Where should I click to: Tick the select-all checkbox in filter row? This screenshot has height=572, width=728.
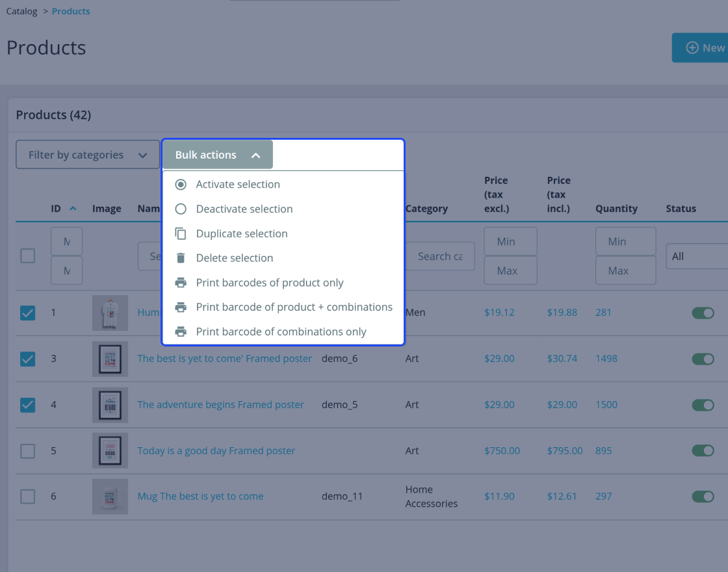point(28,256)
